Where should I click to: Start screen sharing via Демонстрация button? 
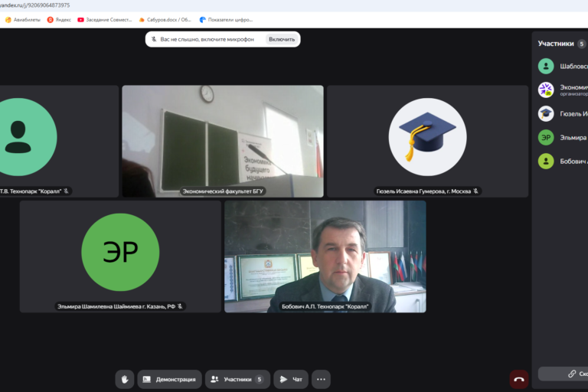pos(169,379)
